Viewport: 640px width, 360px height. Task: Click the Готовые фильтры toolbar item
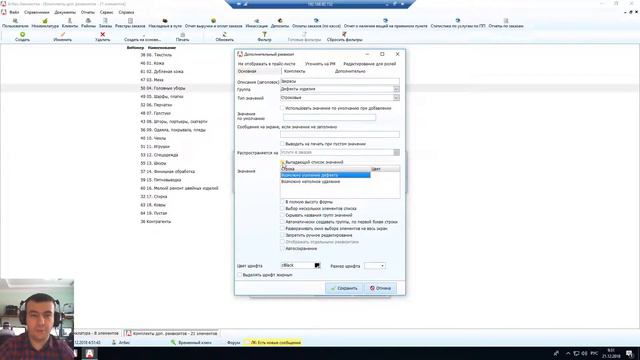(304, 37)
